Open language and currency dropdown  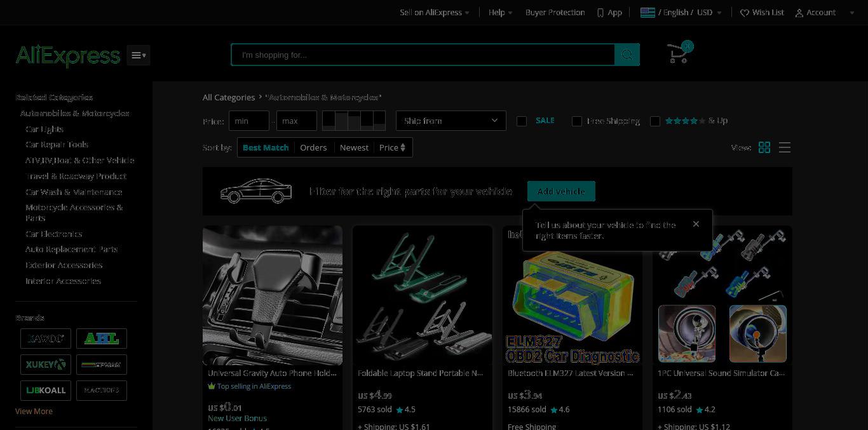681,12
